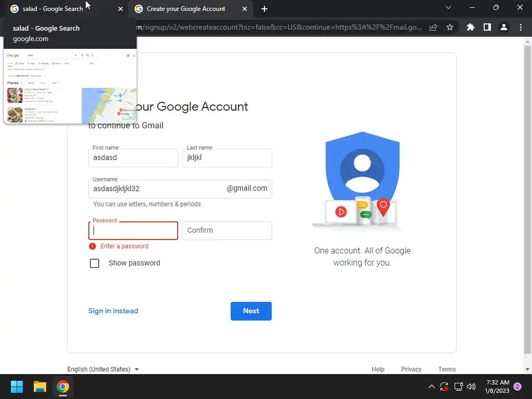Click the Next button
The width and height of the screenshot is (532, 399).
[x=251, y=311]
